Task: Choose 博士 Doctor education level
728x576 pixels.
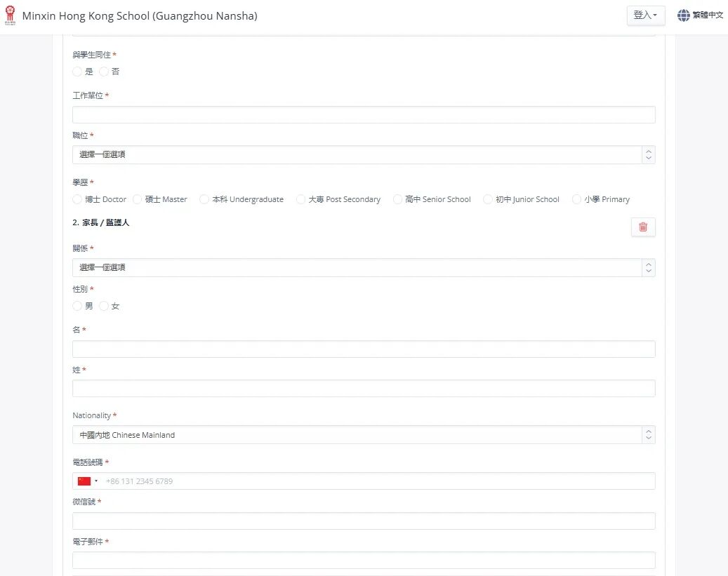Action: pyautogui.click(x=77, y=199)
